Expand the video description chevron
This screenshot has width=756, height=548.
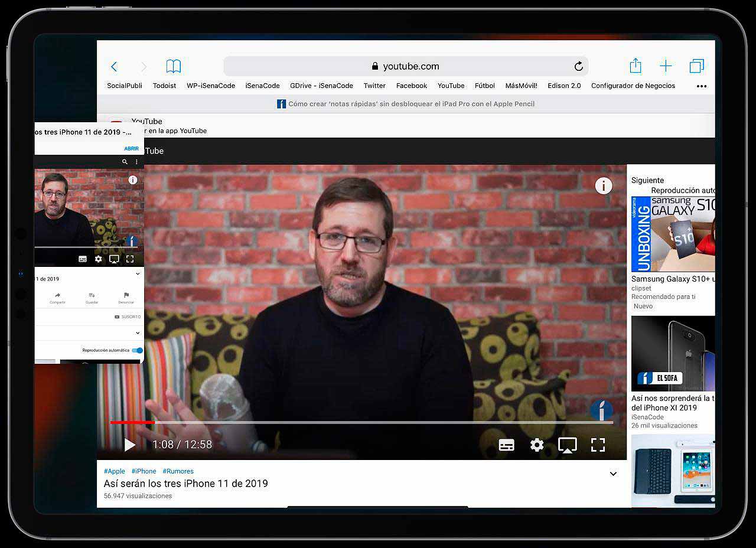tap(613, 474)
